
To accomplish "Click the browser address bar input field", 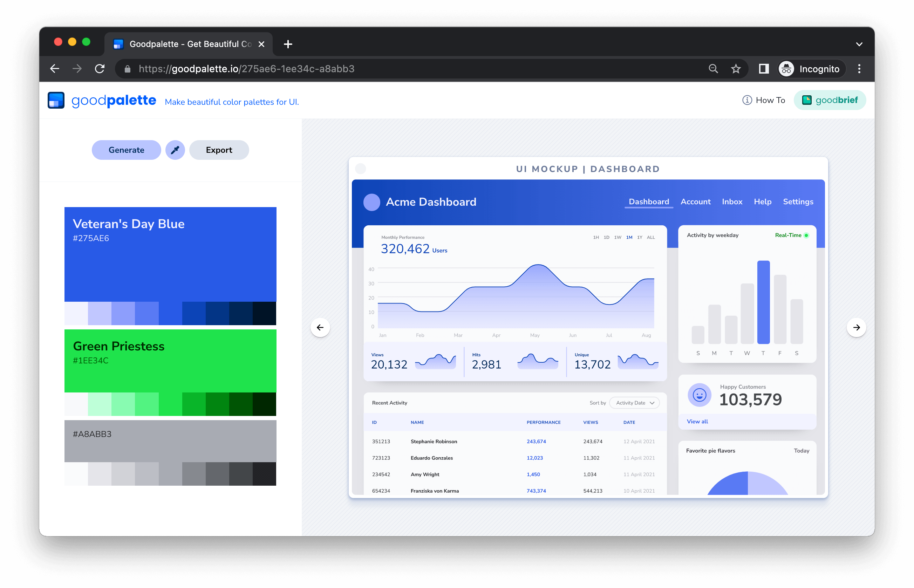I will click(420, 69).
